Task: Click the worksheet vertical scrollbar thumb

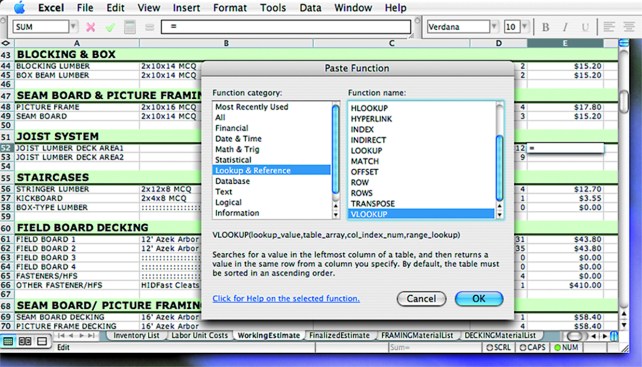Action: click(x=624, y=101)
